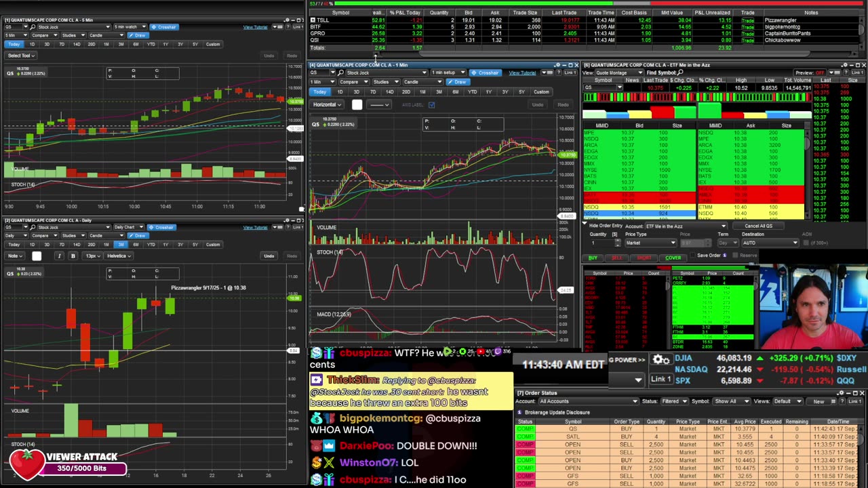This screenshot has width=868, height=488.
Task: Click the green BUY button
Action: click(x=593, y=258)
